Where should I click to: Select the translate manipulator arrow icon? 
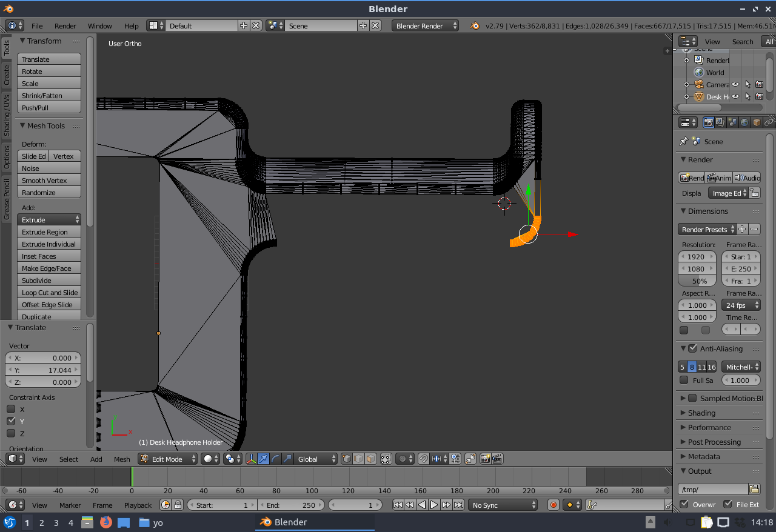pos(264,459)
